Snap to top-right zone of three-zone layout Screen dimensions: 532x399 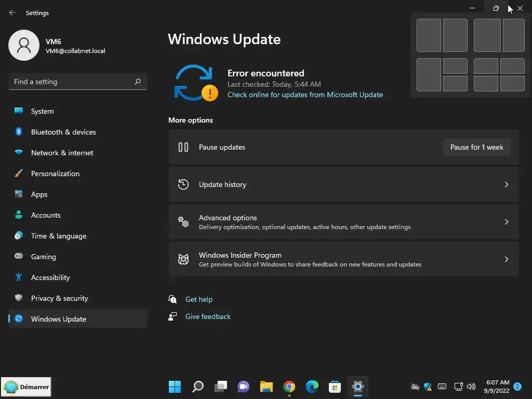click(x=455, y=66)
